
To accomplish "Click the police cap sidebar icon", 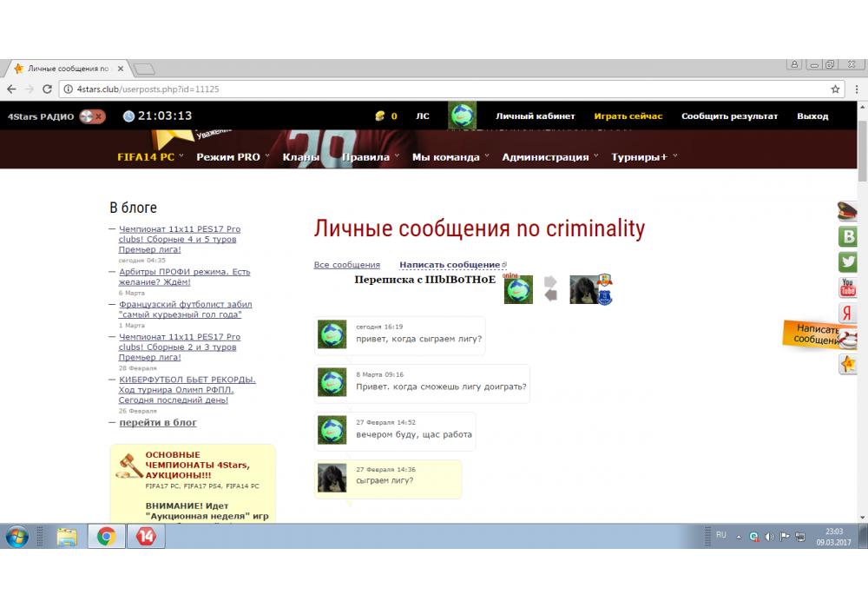I will 848,211.
